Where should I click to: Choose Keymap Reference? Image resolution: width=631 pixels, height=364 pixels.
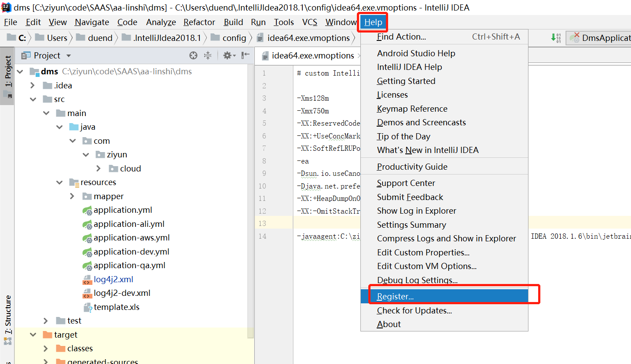(444, 109)
